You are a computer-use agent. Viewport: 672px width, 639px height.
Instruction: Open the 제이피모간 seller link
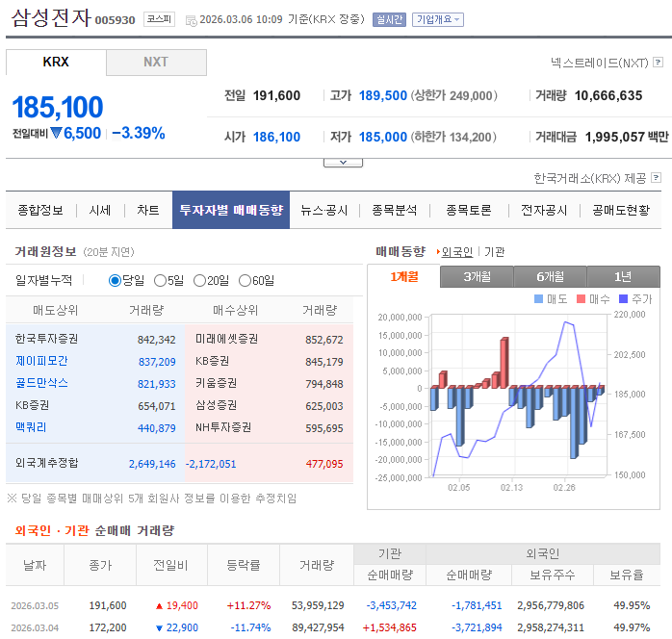pyautogui.click(x=41, y=361)
